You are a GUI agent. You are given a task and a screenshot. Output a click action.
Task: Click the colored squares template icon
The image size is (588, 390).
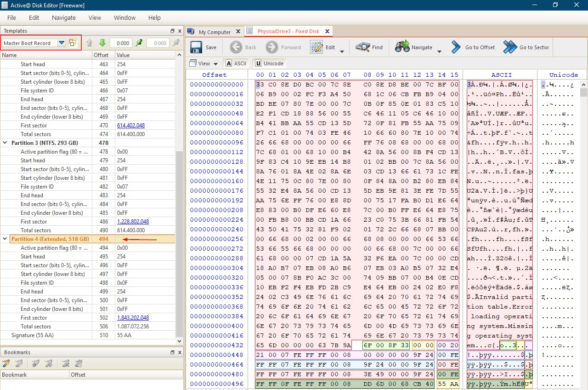tap(73, 43)
